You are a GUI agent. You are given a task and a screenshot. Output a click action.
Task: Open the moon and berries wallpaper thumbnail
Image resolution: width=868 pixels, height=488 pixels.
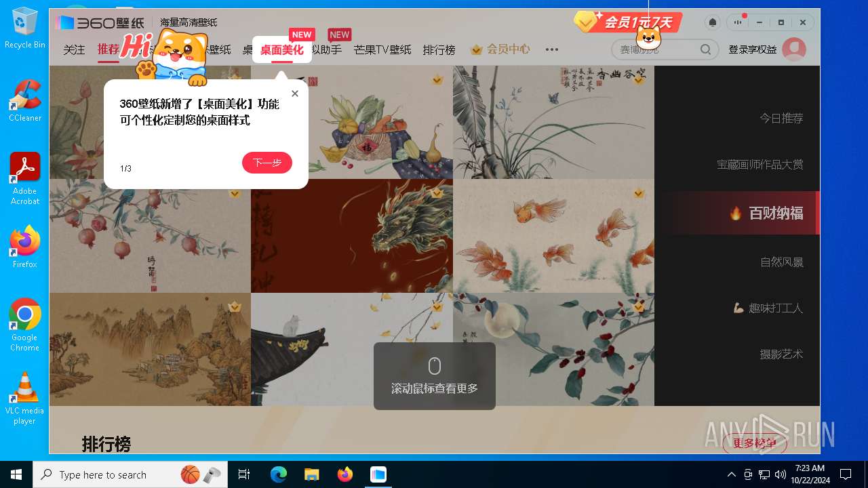click(x=553, y=349)
